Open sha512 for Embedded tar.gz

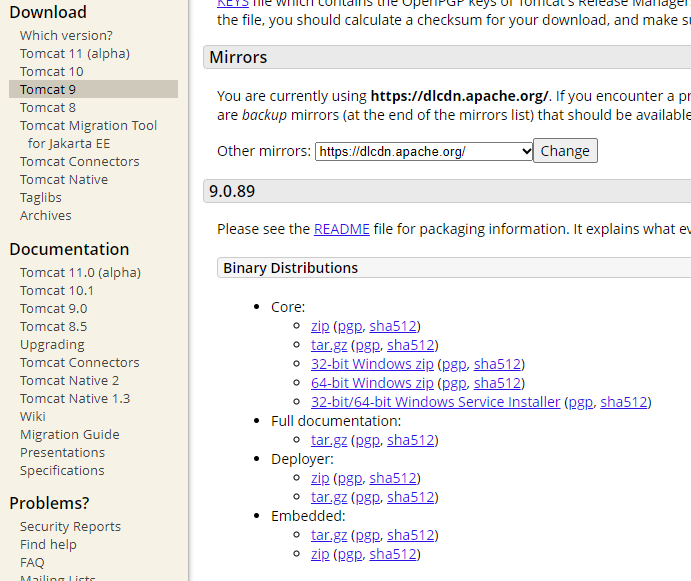(x=411, y=535)
